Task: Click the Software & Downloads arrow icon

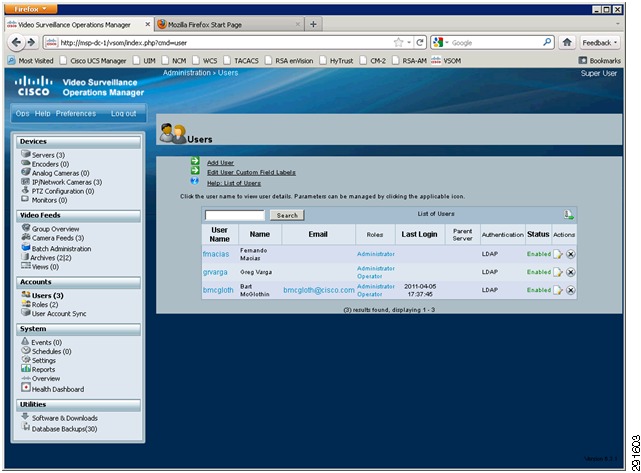Action: 25,416
